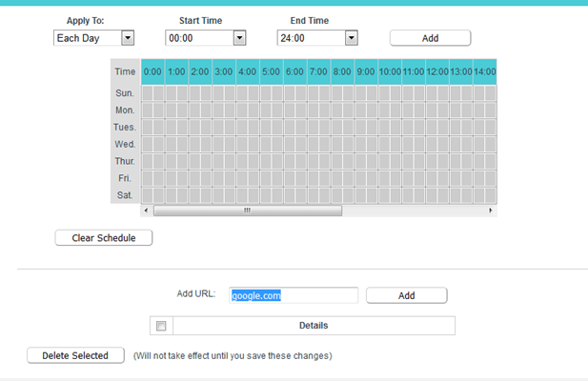Select the 12:00 time column header

tap(437, 71)
